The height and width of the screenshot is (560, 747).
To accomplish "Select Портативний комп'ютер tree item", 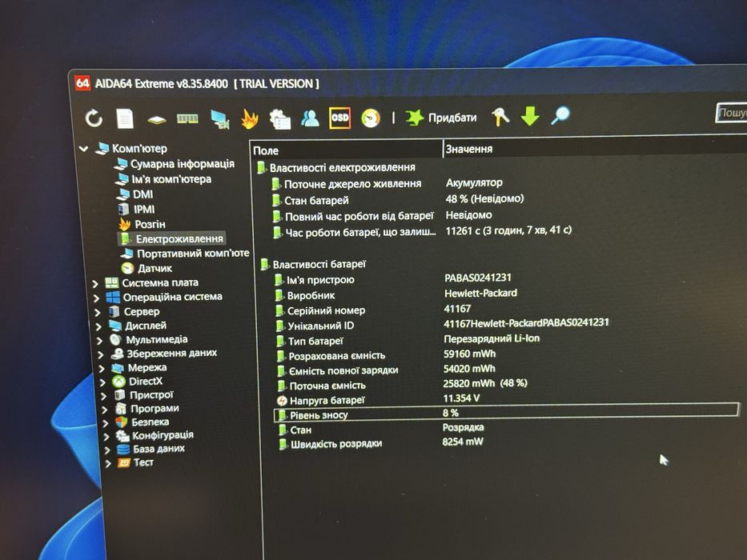I will pos(185,254).
